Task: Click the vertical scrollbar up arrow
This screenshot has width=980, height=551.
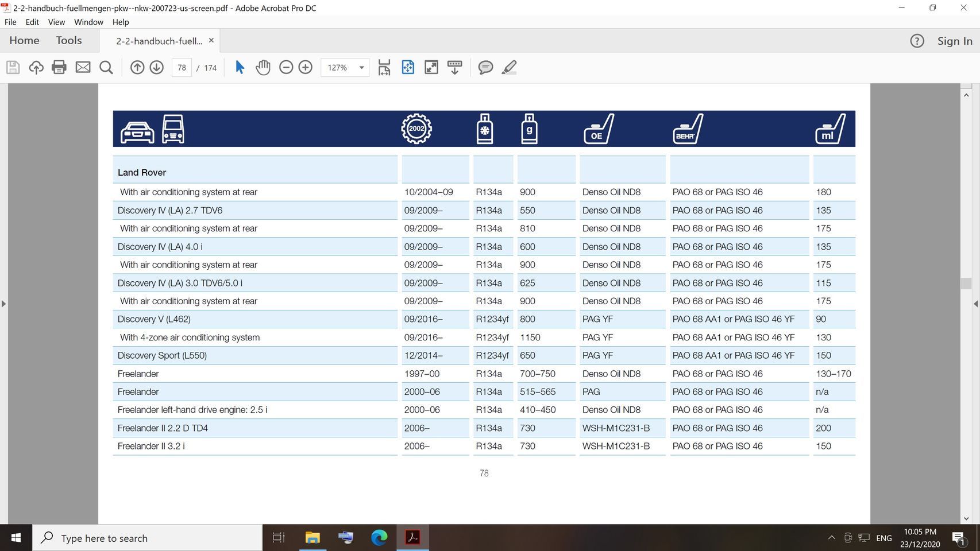Action: point(966,95)
